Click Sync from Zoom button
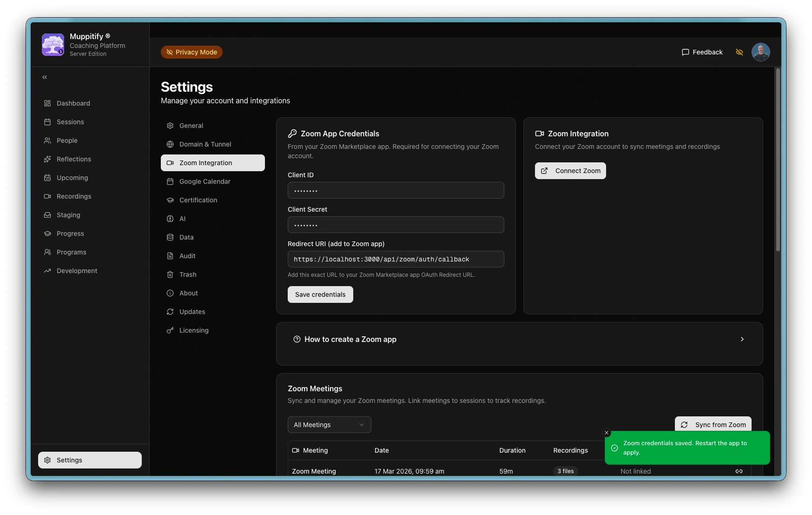The width and height of the screenshot is (812, 515). pos(713,424)
